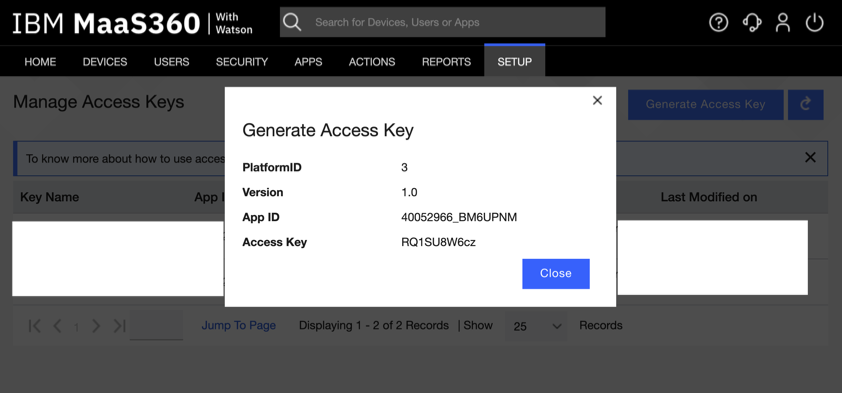Close the Generate Access Key dialog X

click(597, 100)
